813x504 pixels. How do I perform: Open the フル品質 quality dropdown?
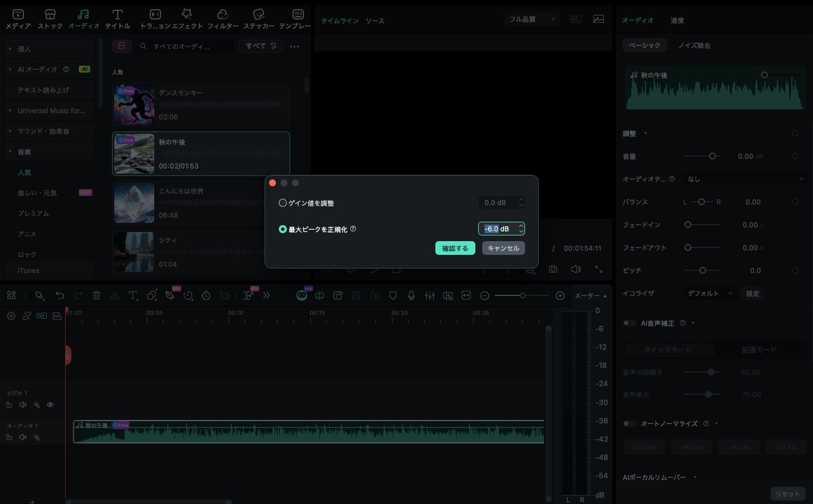point(532,19)
